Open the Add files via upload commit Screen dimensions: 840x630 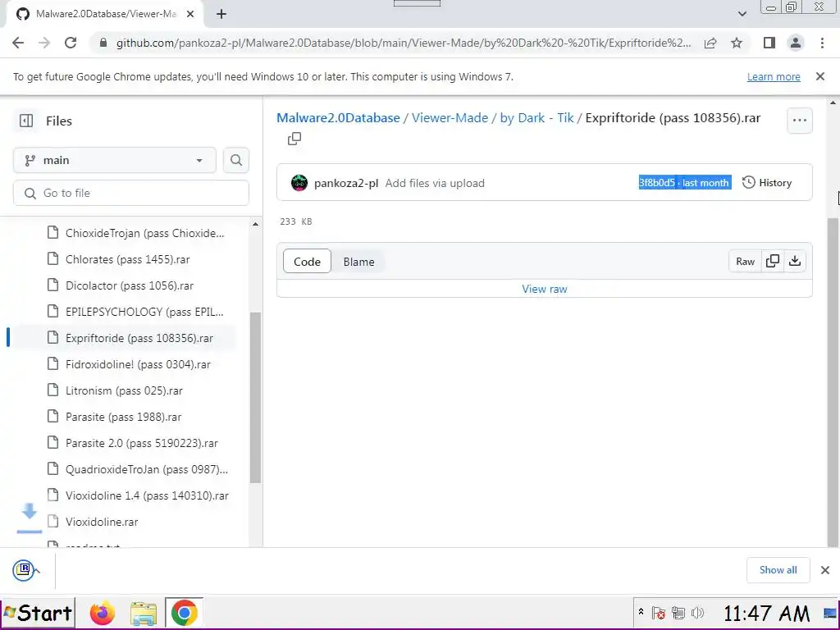[435, 183]
